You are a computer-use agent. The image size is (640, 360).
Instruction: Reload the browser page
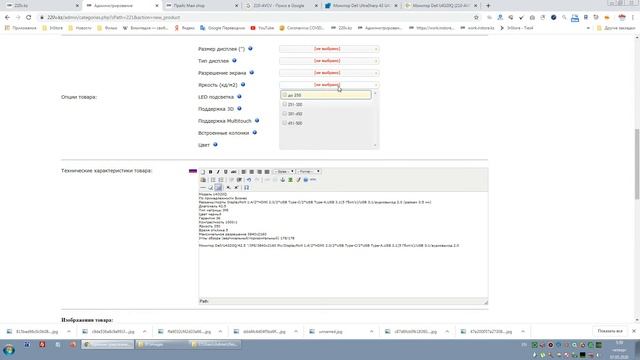coord(29,18)
